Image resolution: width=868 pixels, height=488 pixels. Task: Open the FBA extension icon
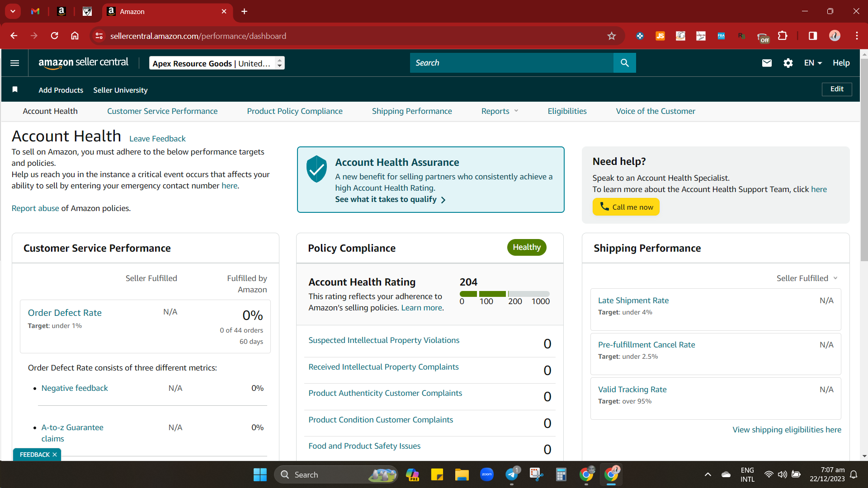(x=721, y=36)
